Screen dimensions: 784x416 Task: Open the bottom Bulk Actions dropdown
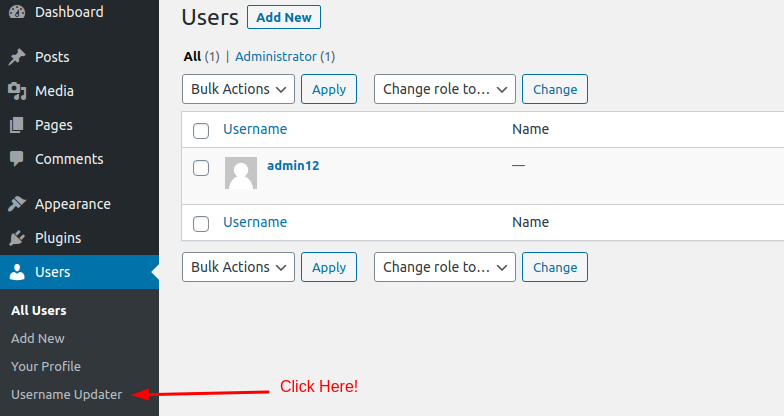click(x=238, y=267)
